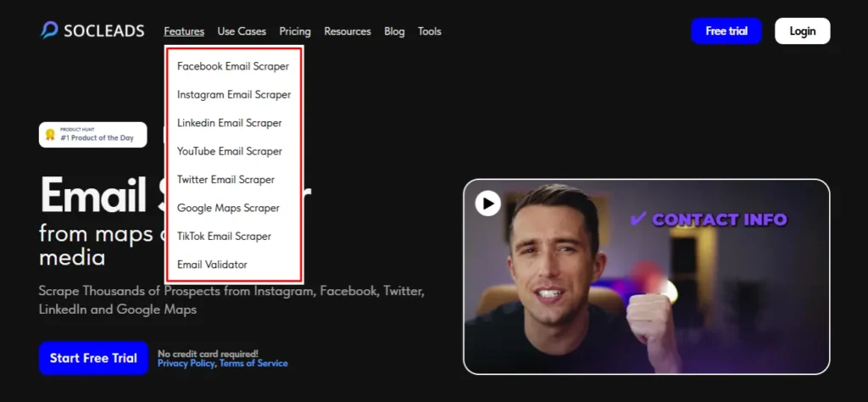Open the Terms of Service link
The height and width of the screenshot is (402, 868).
[x=253, y=363]
